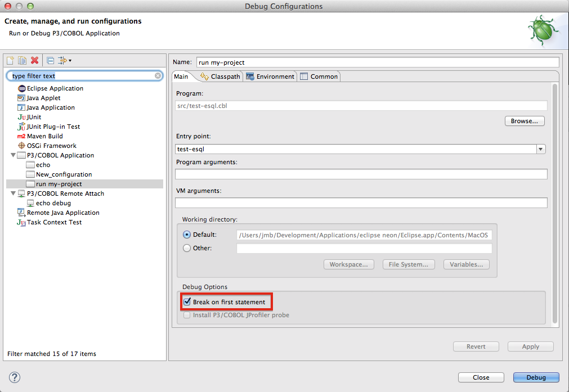Clear the filter text field
The width and height of the screenshot is (569, 392).
pyautogui.click(x=158, y=75)
